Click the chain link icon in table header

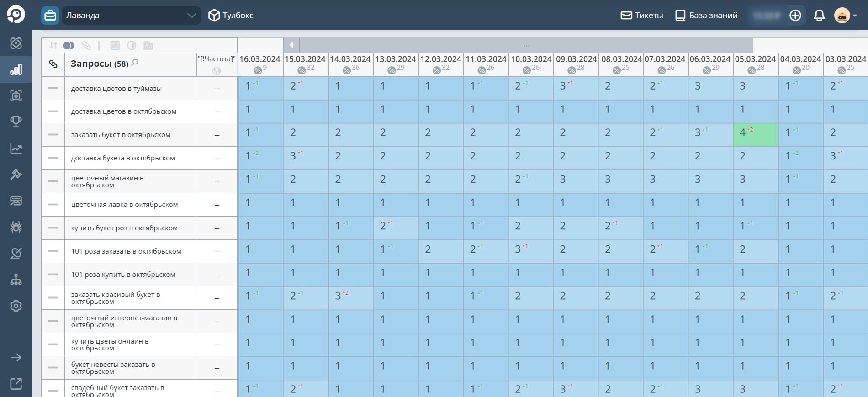[x=53, y=64]
